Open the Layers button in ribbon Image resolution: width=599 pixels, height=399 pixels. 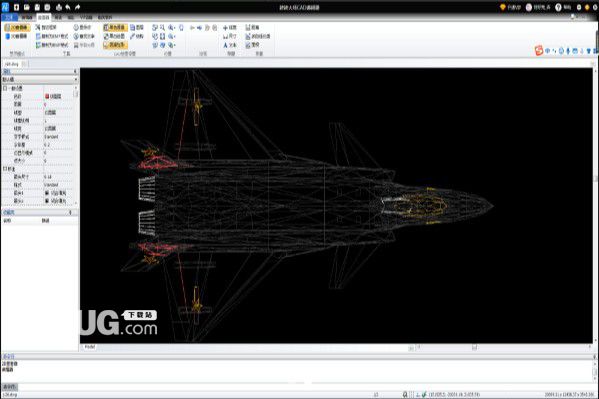137,28
